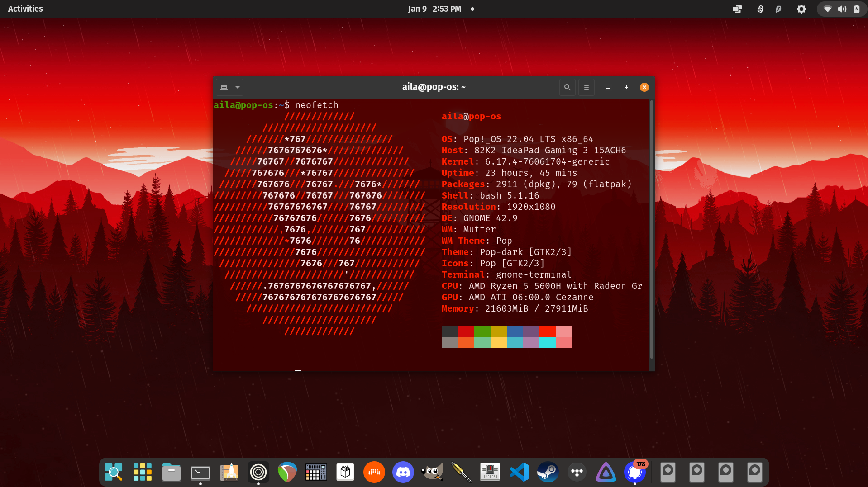Click the Surfshark-style S tray icon

pos(778,9)
